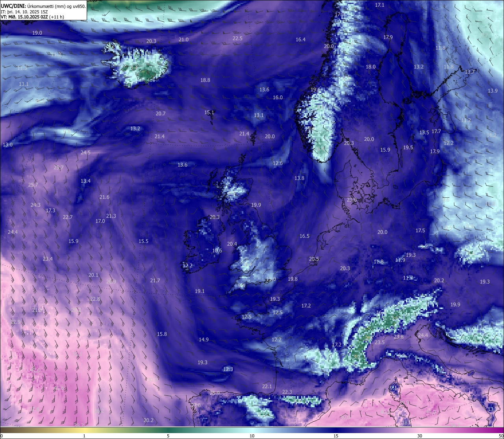Click the 16.5 value over the North Sea
Screen dimensions: 504x439
click(304, 236)
